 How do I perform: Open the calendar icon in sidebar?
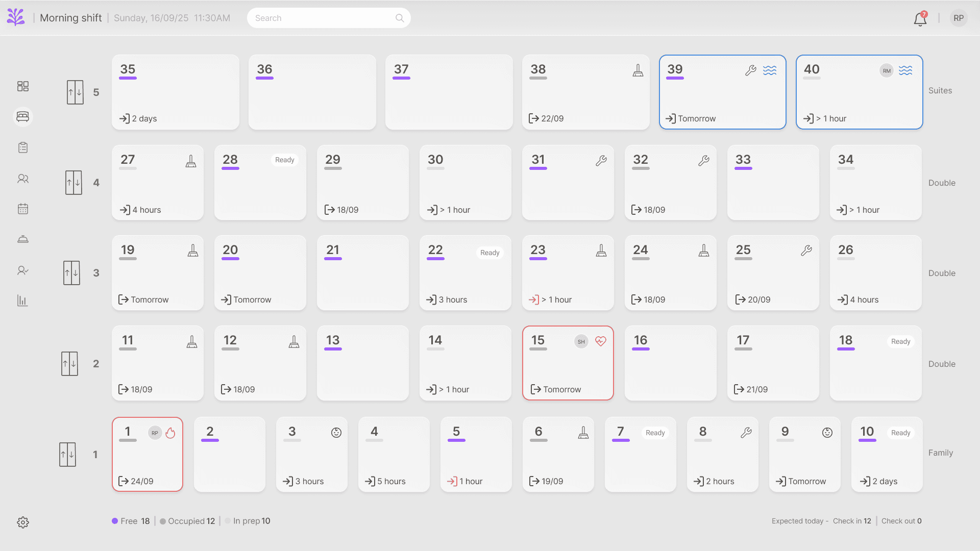coord(23,209)
